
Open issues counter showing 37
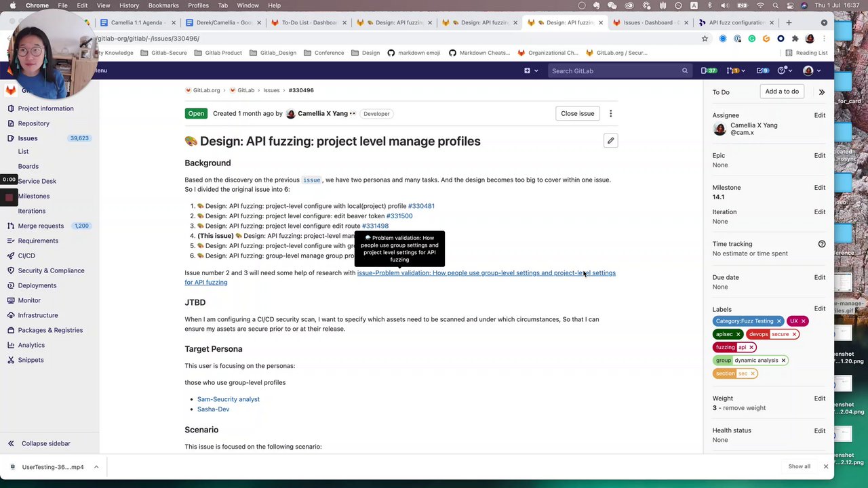tap(709, 70)
